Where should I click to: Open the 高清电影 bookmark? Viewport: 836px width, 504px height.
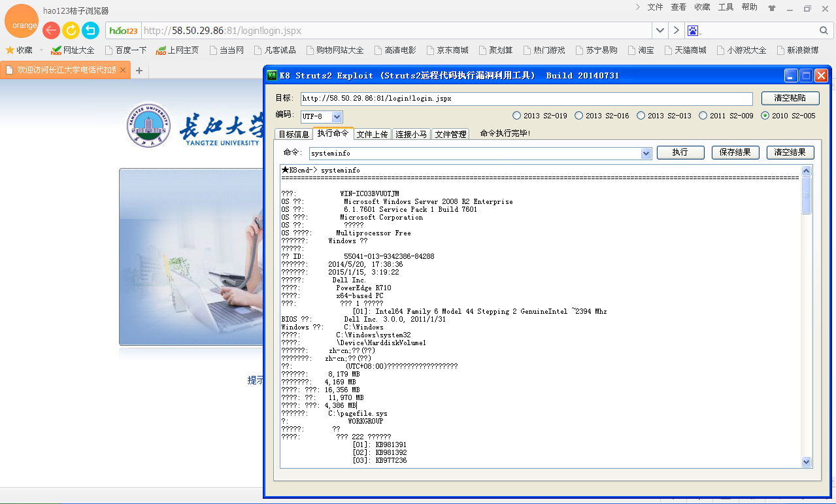click(x=395, y=50)
